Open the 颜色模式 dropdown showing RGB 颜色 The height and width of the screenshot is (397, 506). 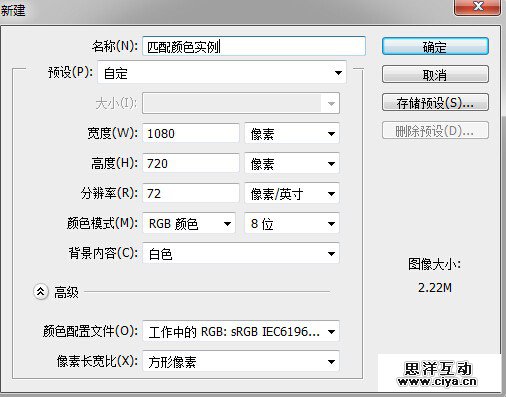189,223
